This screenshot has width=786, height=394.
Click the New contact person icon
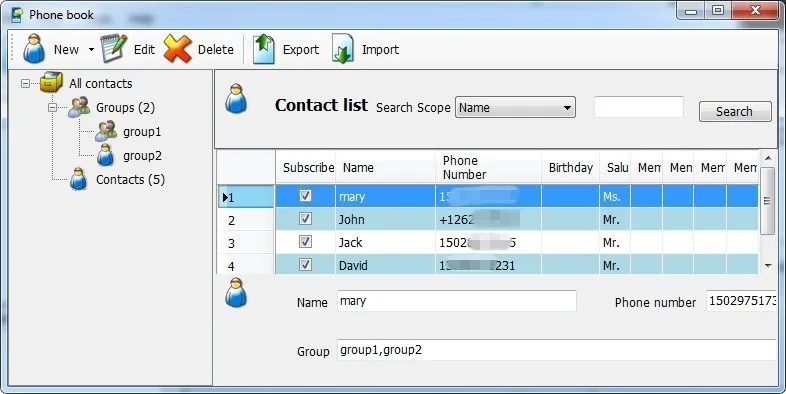34,49
